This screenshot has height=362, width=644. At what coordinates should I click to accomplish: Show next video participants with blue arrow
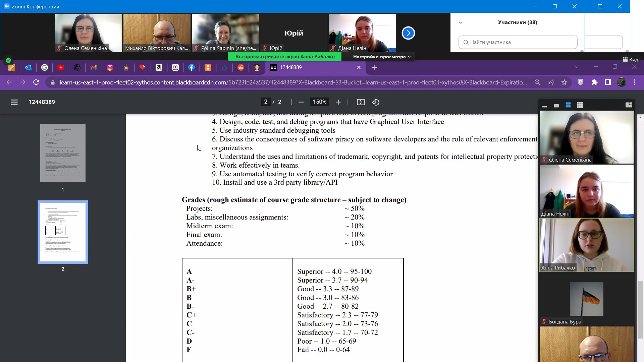(408, 33)
